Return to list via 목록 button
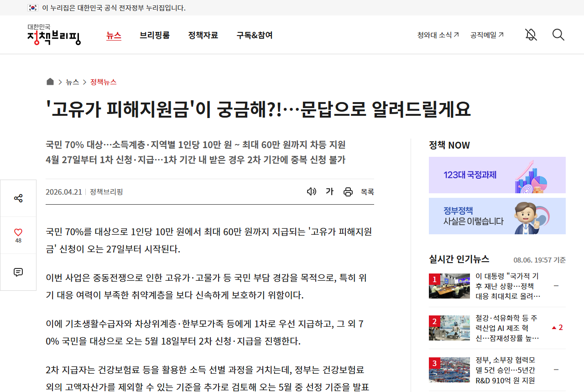Screen dimensions: 584x392 pyautogui.click(x=367, y=192)
